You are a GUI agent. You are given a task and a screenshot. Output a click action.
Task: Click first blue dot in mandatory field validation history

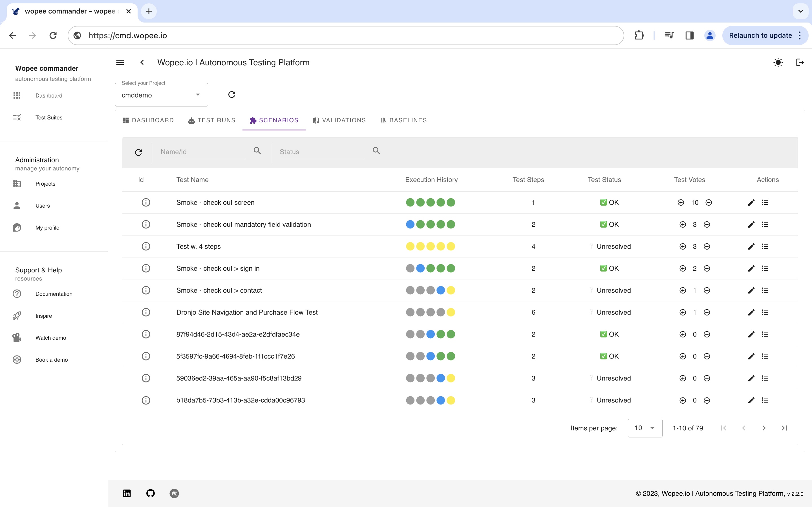click(410, 224)
